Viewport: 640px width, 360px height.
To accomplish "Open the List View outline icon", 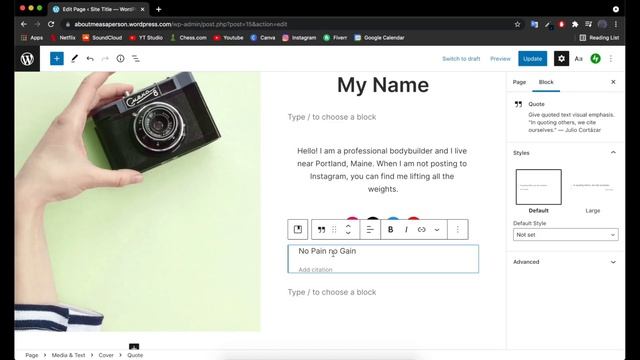I will (136, 59).
